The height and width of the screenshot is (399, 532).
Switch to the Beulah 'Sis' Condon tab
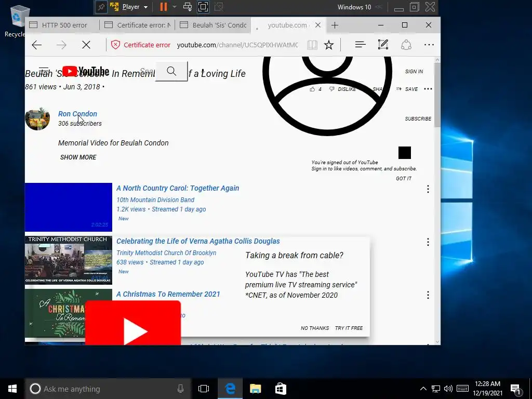pyautogui.click(x=212, y=25)
